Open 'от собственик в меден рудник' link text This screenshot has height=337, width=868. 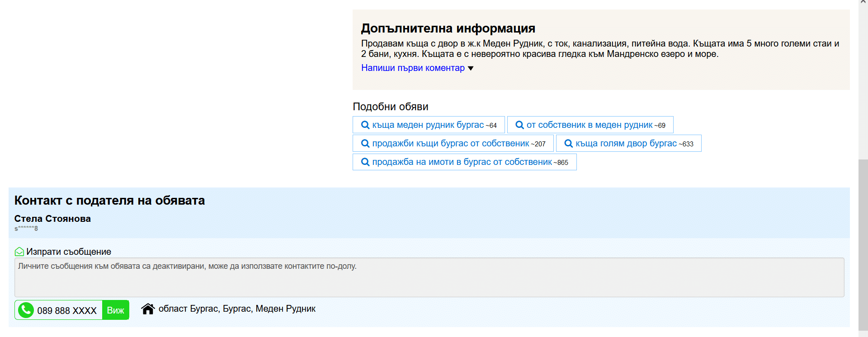(x=589, y=125)
